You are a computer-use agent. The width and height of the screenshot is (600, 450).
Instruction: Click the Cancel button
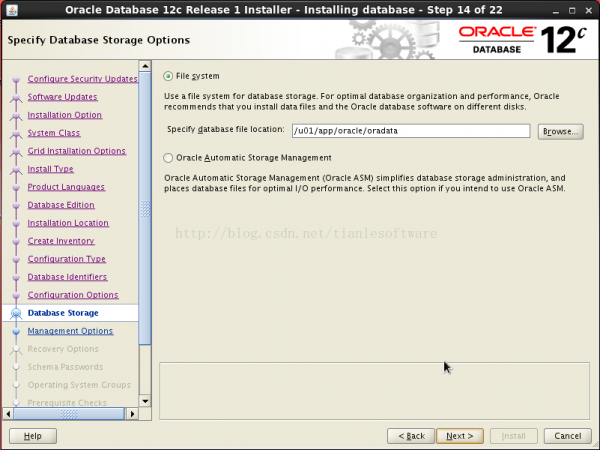point(567,436)
